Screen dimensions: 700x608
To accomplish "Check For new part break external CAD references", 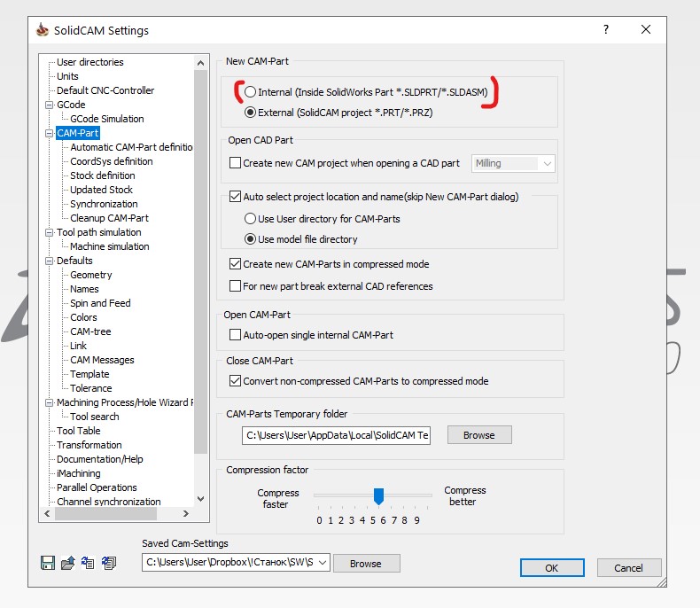I will 235,285.
